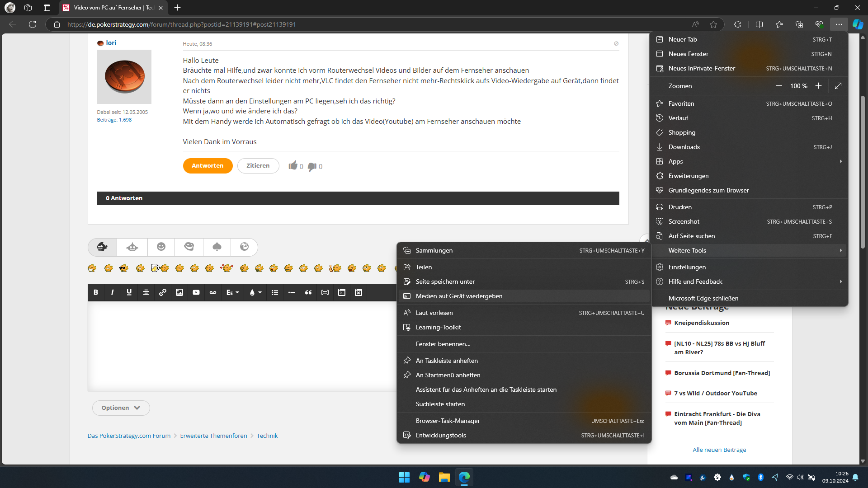868x488 pixels.
Task: Open Erweiterte Themenforen breadcrumb link
Action: 213,436
